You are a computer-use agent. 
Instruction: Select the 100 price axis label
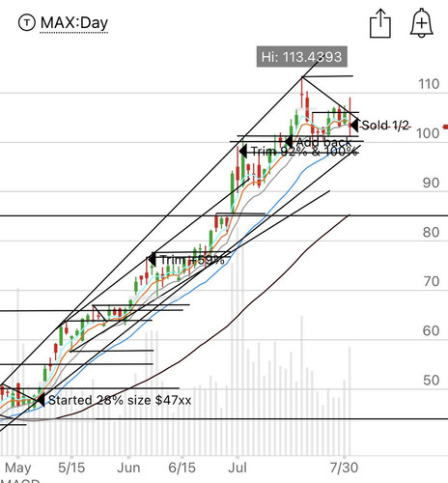tap(428, 133)
